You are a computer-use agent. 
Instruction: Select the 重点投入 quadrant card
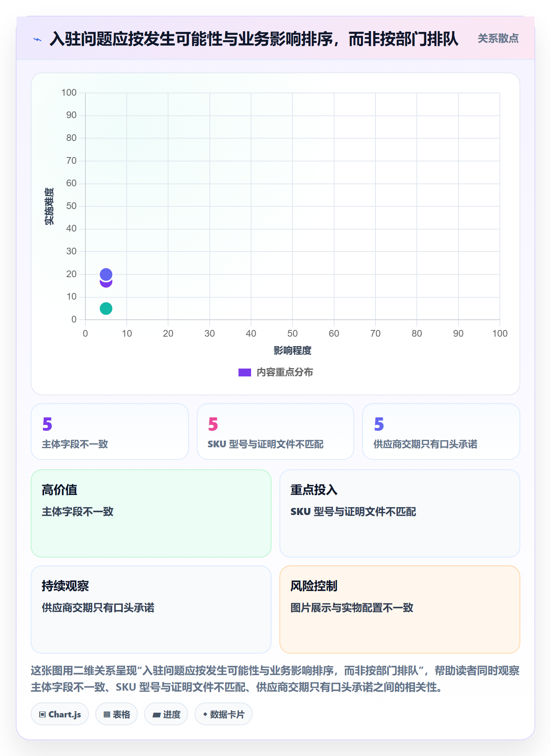coord(400,513)
